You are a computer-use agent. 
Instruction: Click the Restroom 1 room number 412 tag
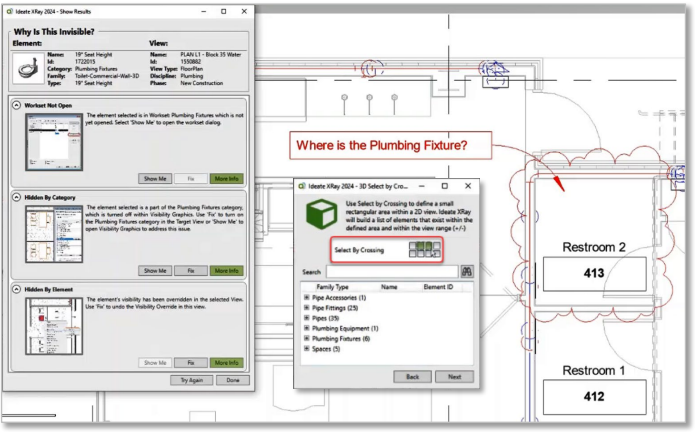594,397
